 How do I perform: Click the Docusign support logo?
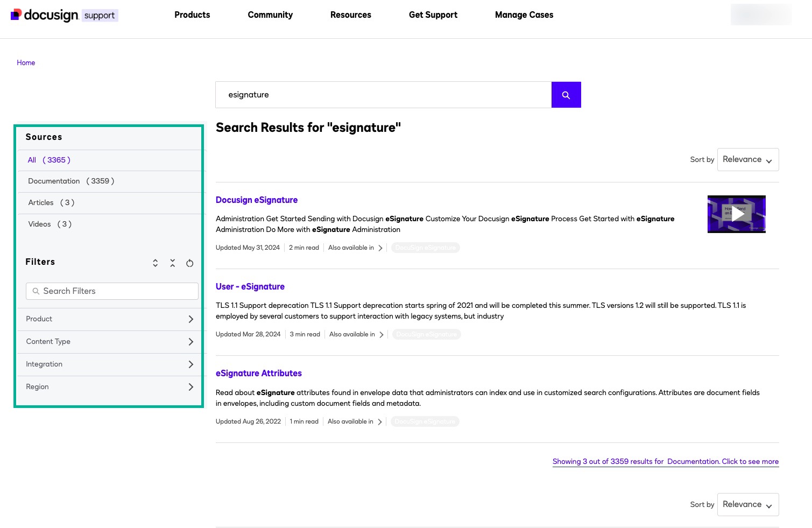point(63,15)
